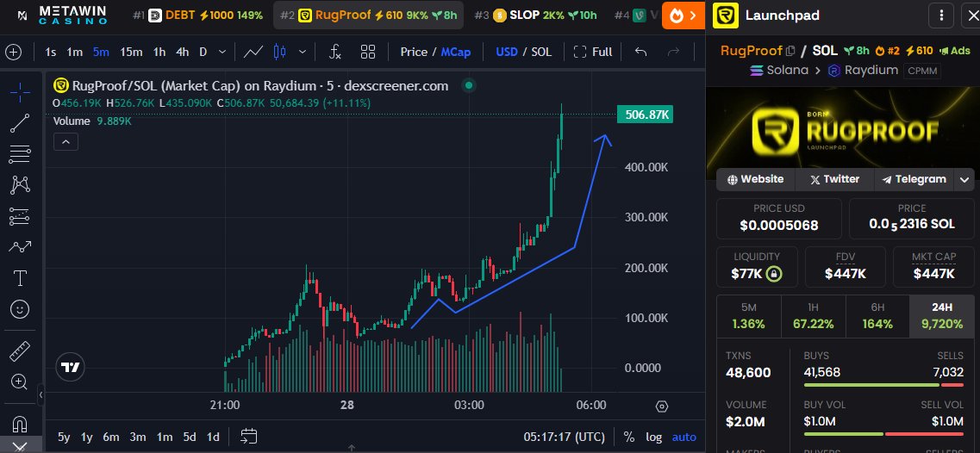Viewport: 980px width, 453px height.
Task: Select the 4h timeframe
Action: click(x=182, y=52)
